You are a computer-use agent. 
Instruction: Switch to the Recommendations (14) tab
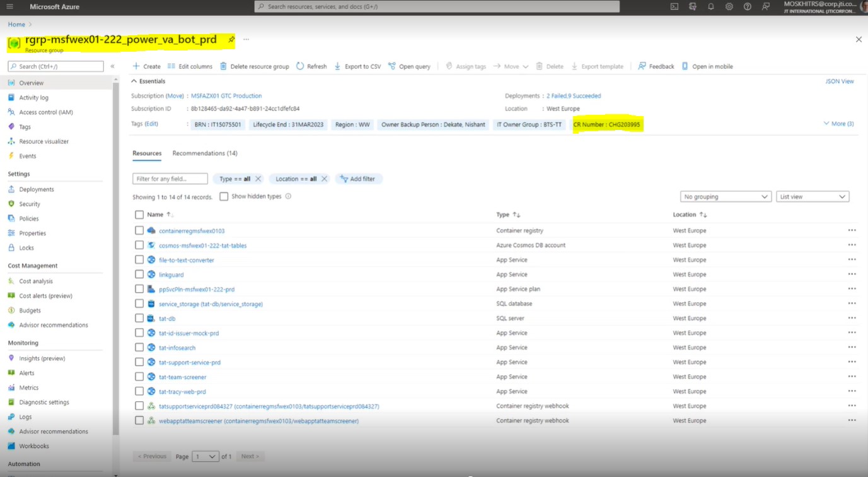[205, 153]
